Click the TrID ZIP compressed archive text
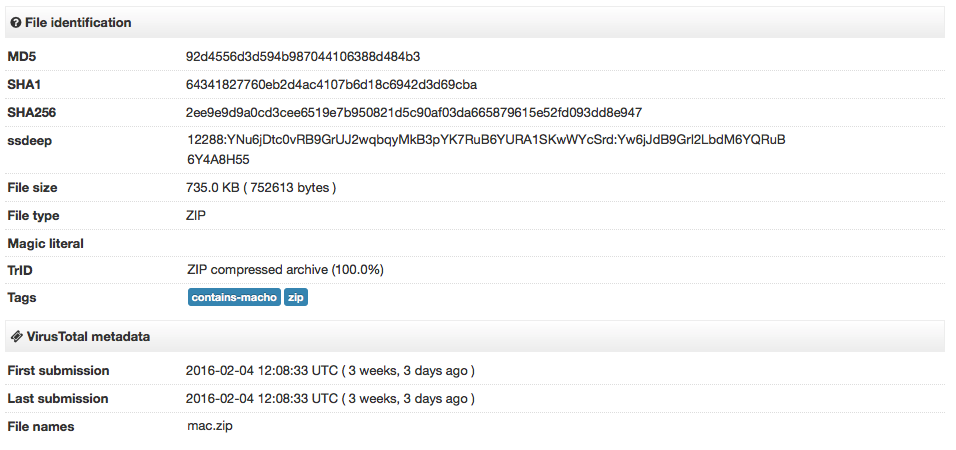956x450 pixels. tap(285, 270)
